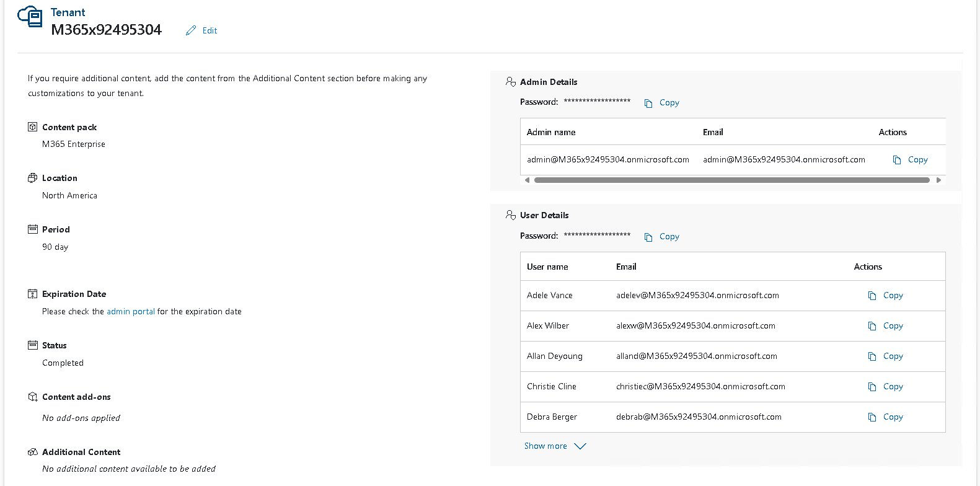Copy Alex Wilber's details

(x=893, y=325)
